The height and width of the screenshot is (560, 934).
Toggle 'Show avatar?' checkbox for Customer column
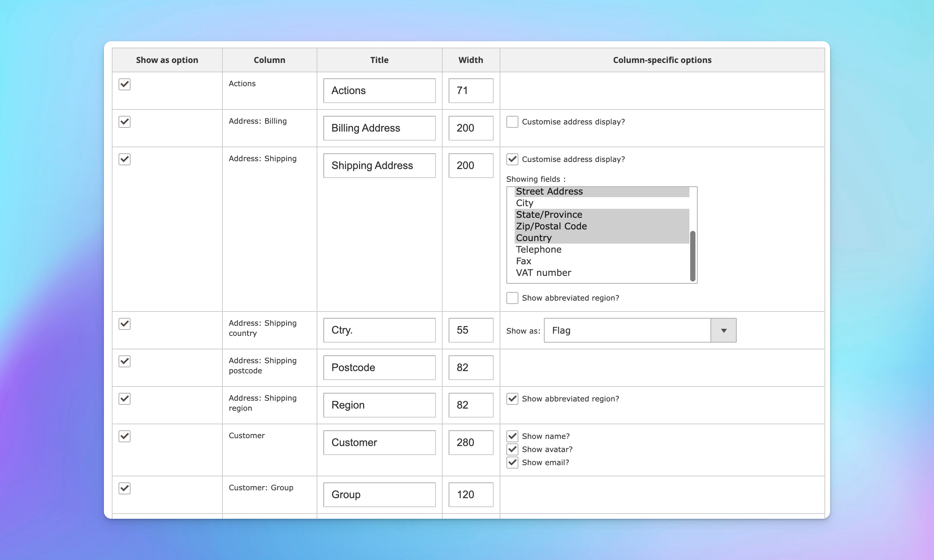coord(512,449)
